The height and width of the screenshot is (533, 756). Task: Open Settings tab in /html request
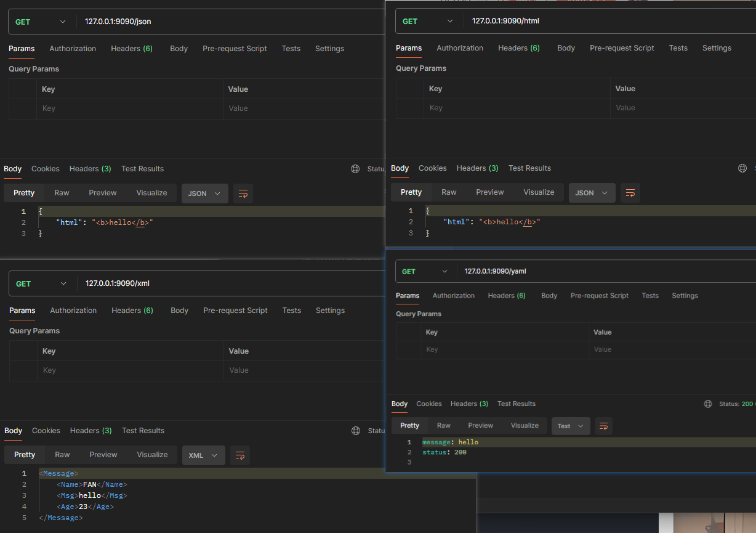pos(717,48)
